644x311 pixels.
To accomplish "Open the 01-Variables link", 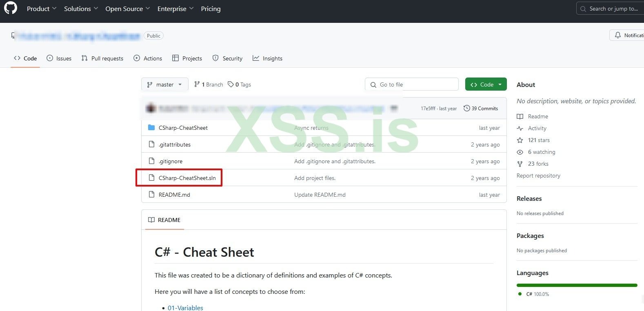I will click(185, 308).
